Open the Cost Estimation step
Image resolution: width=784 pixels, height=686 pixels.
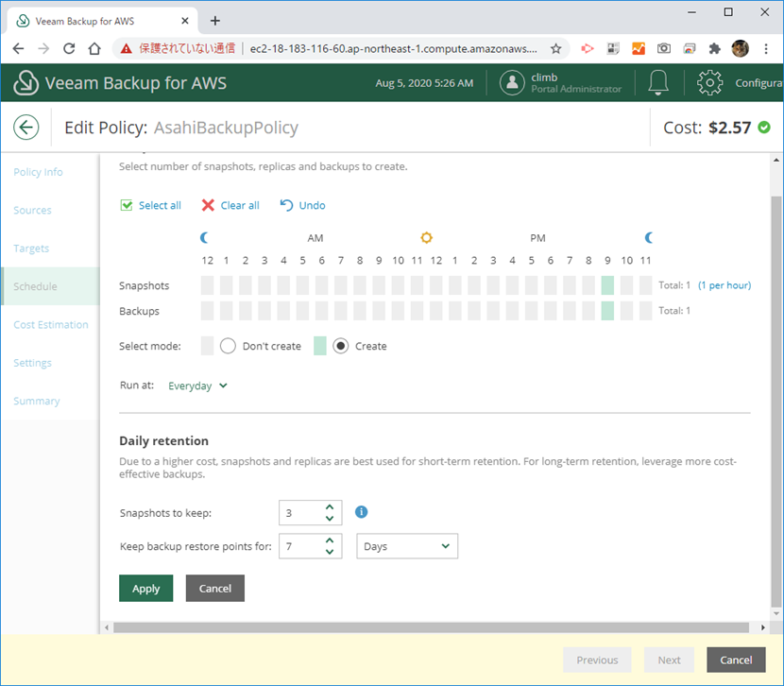50,324
